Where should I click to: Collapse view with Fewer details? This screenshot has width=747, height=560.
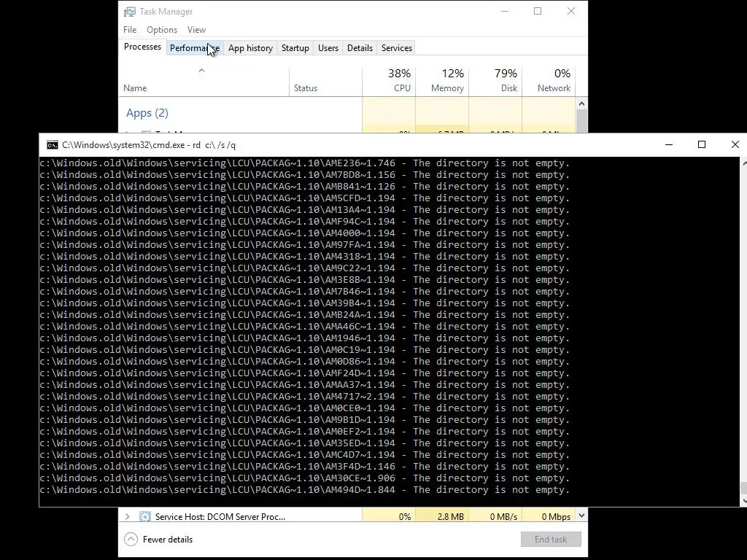click(158, 539)
